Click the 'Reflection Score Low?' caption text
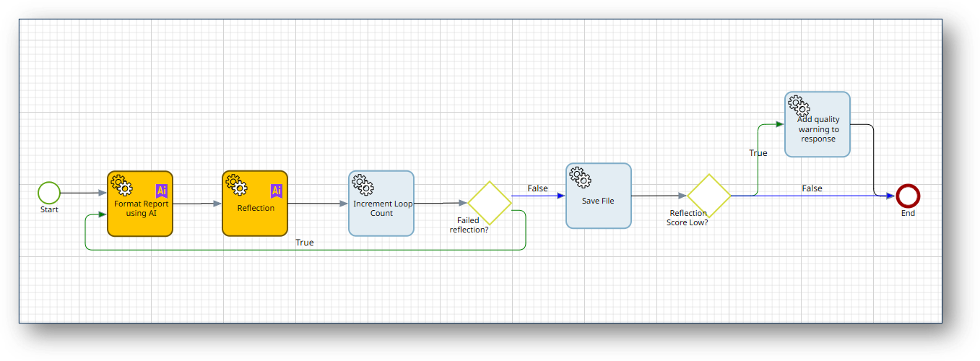This screenshot has width=980, height=361. 688,218
